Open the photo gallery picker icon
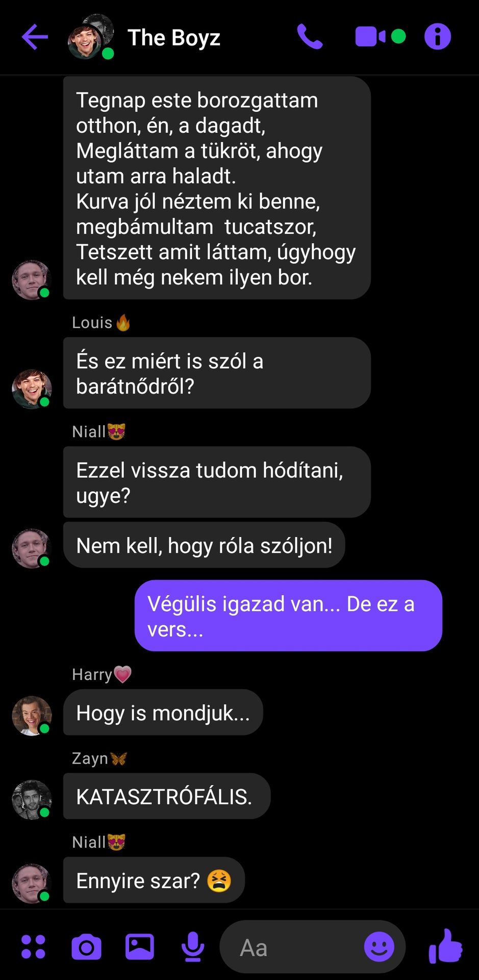Screen dimensions: 479x980 pos(140,946)
